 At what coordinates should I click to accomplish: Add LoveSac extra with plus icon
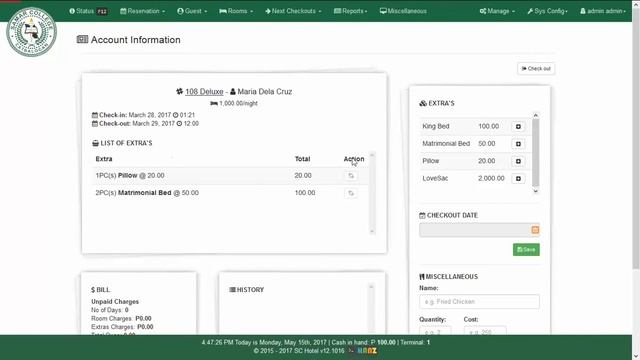[518, 178]
